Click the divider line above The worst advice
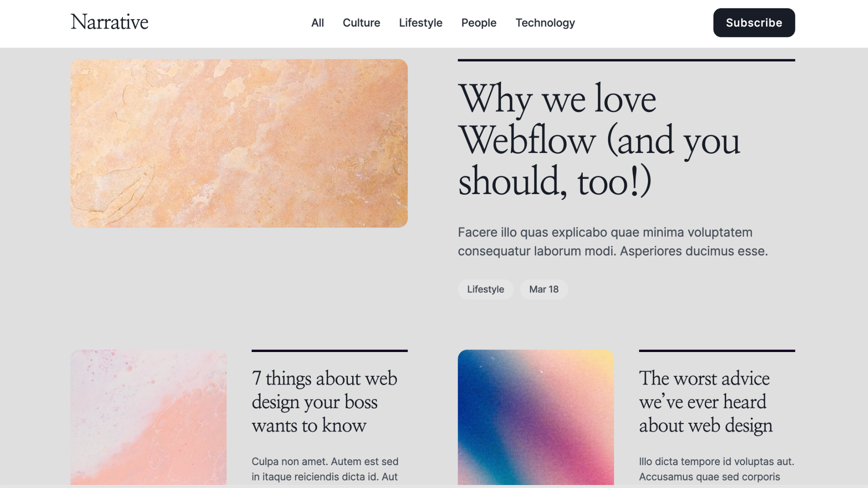The width and height of the screenshot is (868, 488). pos(717,351)
